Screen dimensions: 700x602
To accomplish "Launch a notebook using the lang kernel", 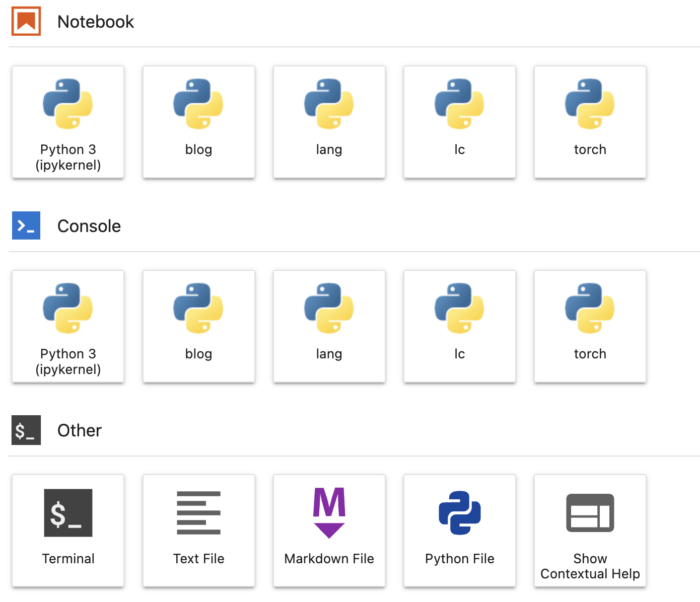I will pyautogui.click(x=329, y=122).
